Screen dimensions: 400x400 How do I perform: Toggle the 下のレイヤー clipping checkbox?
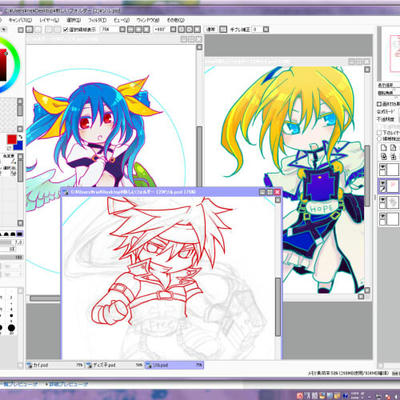point(379,133)
